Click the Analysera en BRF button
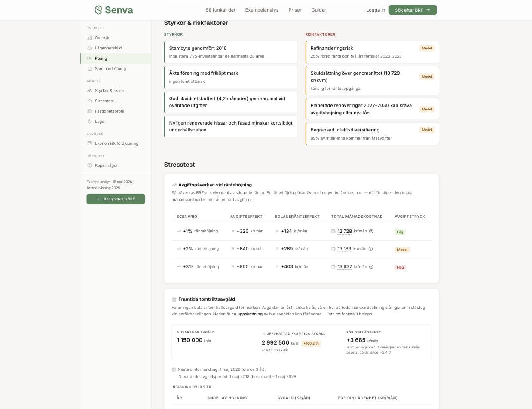532x409 pixels. click(116, 199)
